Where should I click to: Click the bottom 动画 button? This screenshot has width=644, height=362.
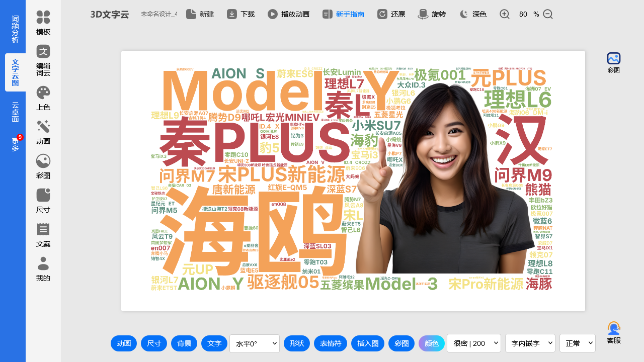point(124,343)
